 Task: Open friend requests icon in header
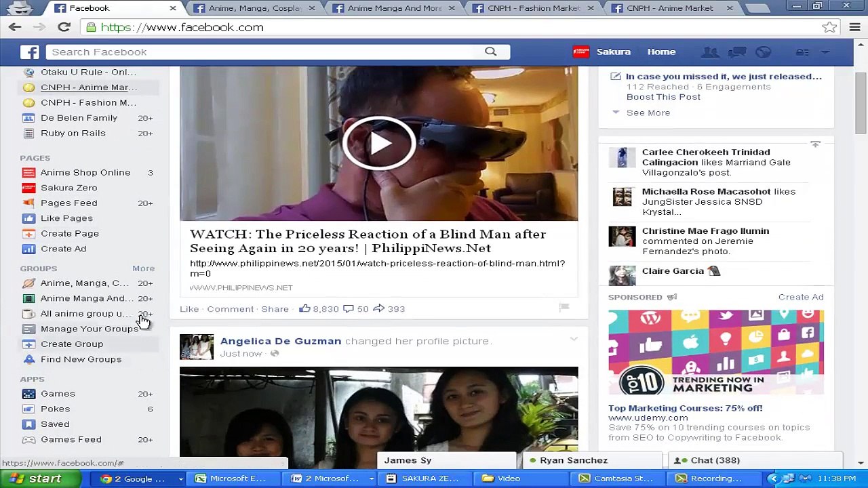coord(710,52)
